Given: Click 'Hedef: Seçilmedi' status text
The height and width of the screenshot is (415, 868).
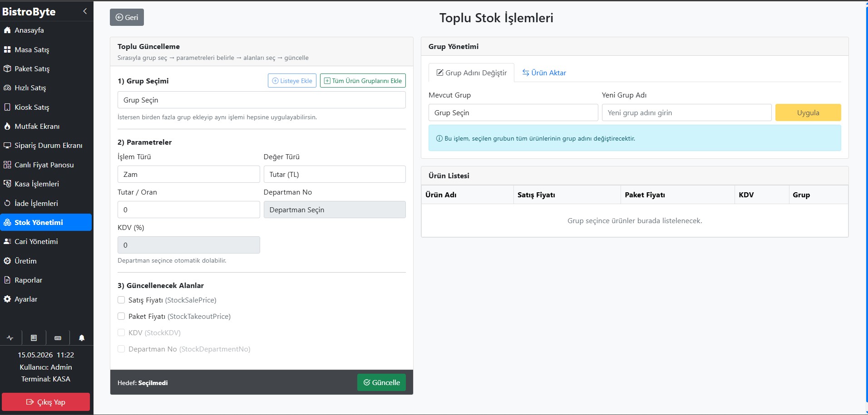Looking at the screenshot, I should tap(143, 383).
